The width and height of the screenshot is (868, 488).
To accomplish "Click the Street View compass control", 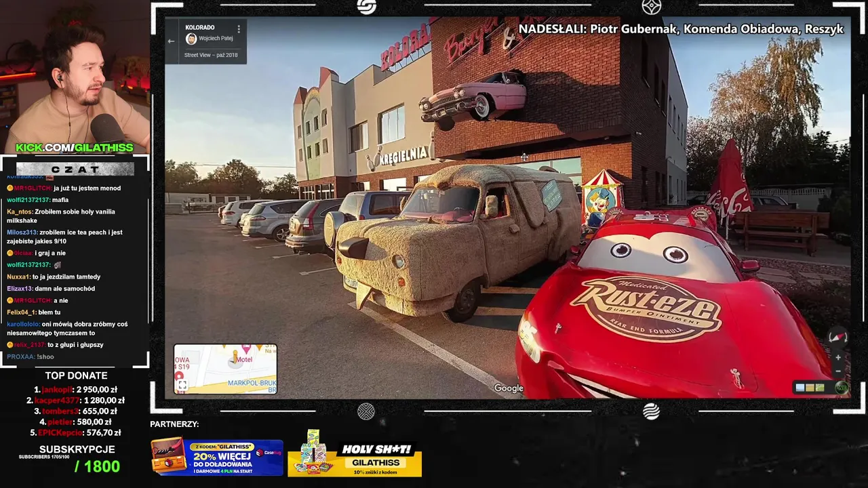I will click(838, 337).
